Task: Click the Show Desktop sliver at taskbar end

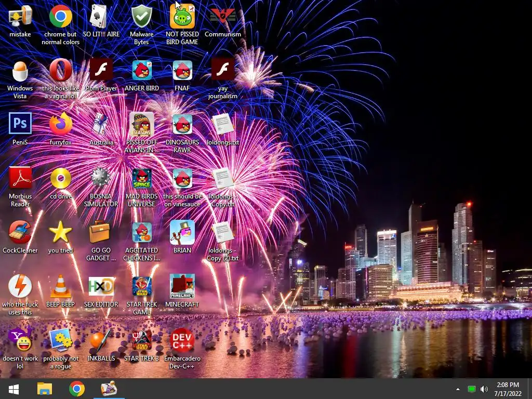Action: point(529,389)
